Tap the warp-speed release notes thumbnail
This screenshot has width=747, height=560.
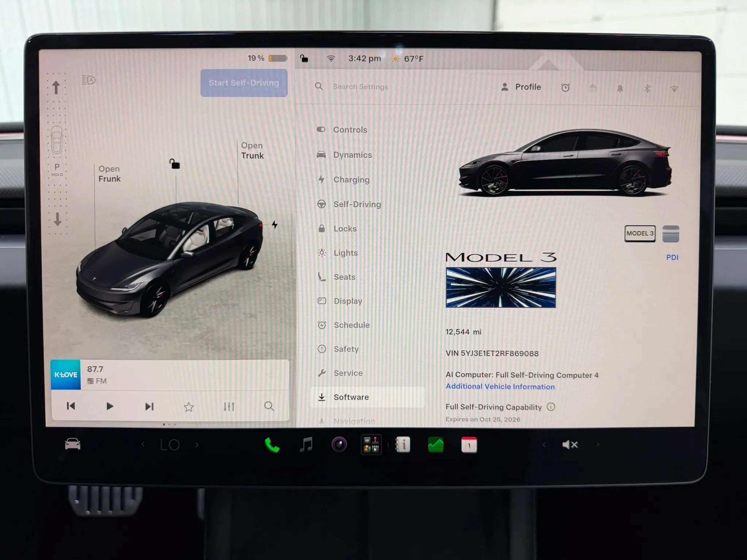click(x=501, y=288)
